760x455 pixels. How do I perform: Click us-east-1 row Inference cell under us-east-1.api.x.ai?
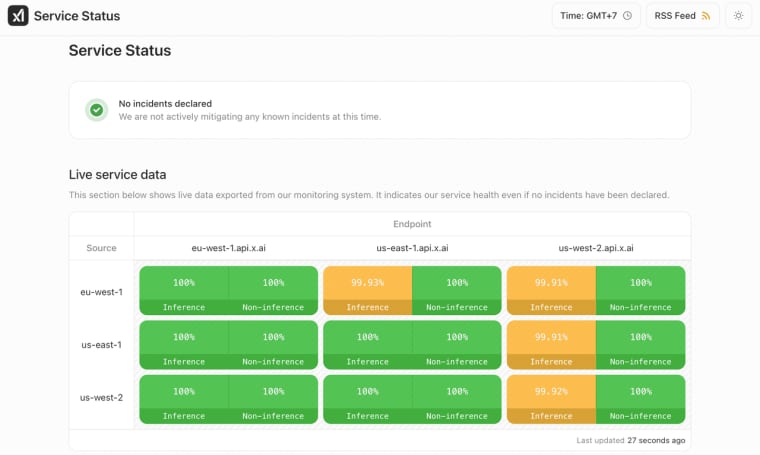367,345
